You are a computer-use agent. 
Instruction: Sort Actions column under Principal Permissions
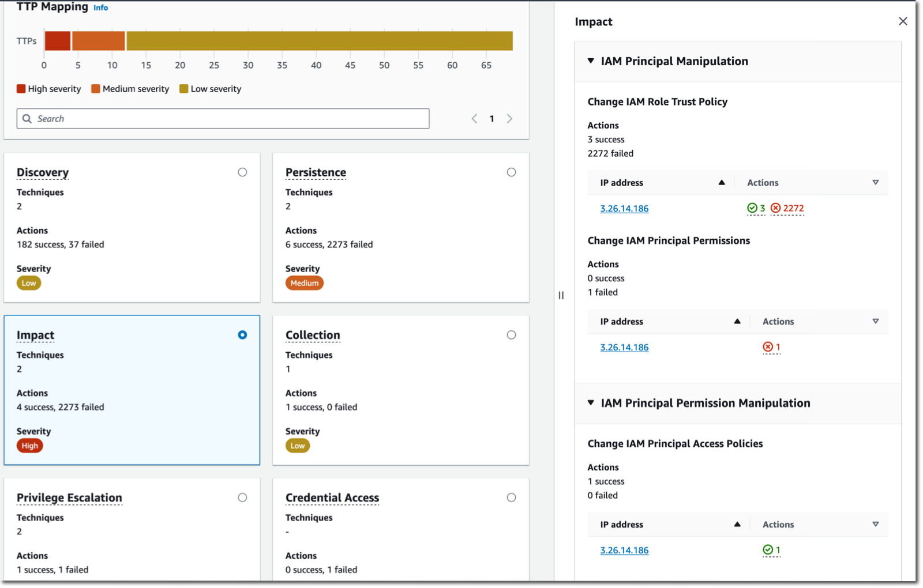(x=876, y=322)
